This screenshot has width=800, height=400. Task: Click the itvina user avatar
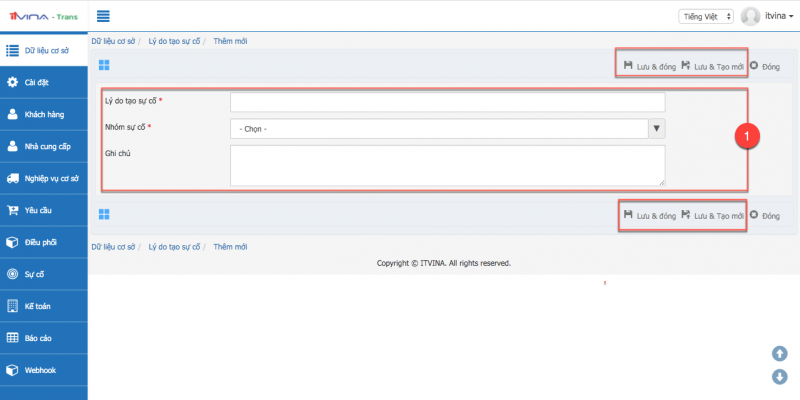[750, 16]
